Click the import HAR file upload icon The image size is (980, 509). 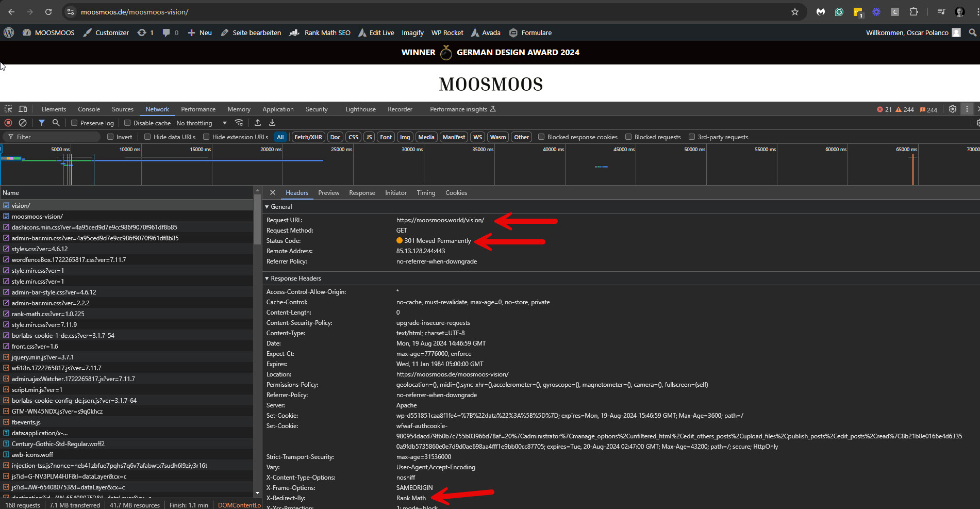(x=258, y=123)
